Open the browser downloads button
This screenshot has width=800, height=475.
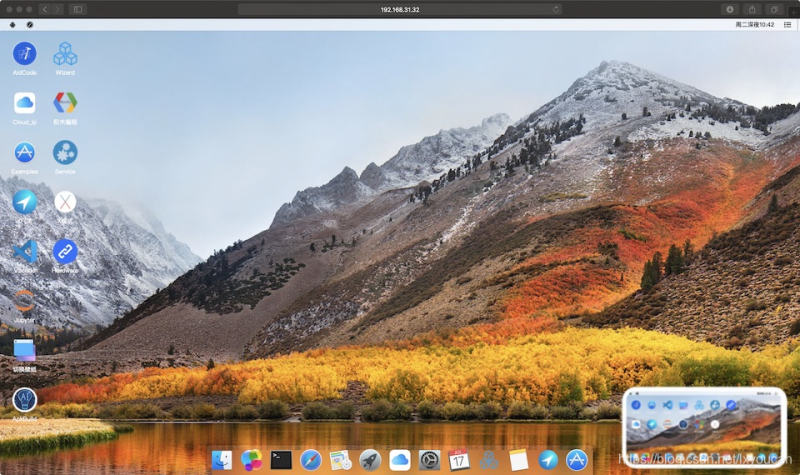tap(730, 9)
